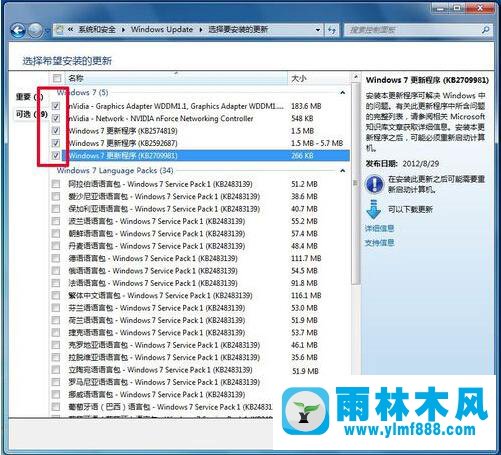Select the 拉脱维亚语语言包 row
The width and height of the screenshot is (501, 455).
pyautogui.click(x=200, y=357)
